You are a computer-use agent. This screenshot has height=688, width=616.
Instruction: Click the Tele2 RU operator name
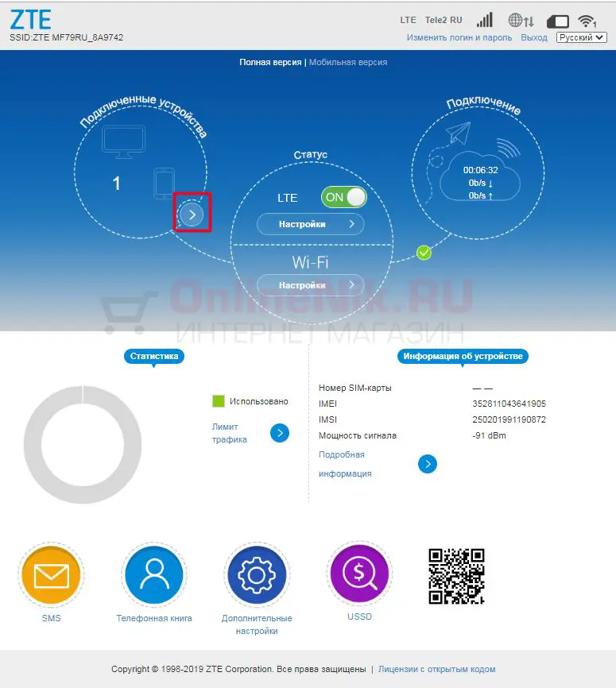point(444,20)
